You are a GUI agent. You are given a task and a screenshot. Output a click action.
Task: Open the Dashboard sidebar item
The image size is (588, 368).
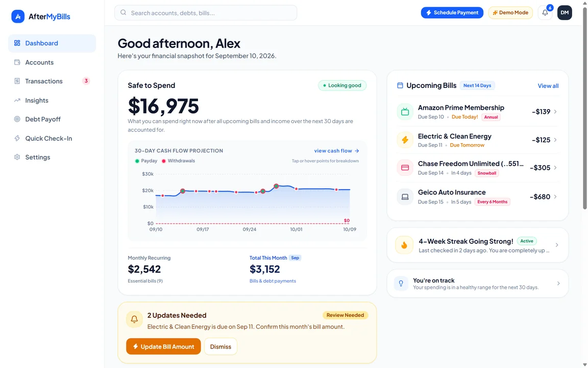coord(52,43)
